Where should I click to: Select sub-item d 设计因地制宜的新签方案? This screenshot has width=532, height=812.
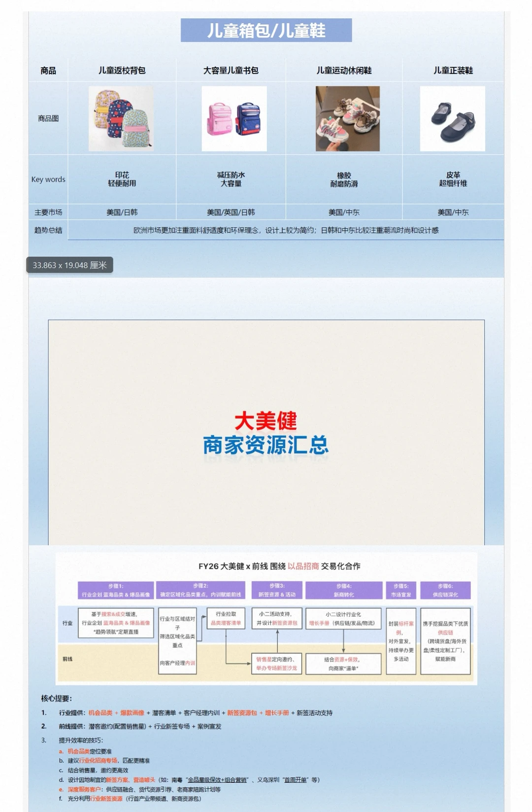[189, 780]
